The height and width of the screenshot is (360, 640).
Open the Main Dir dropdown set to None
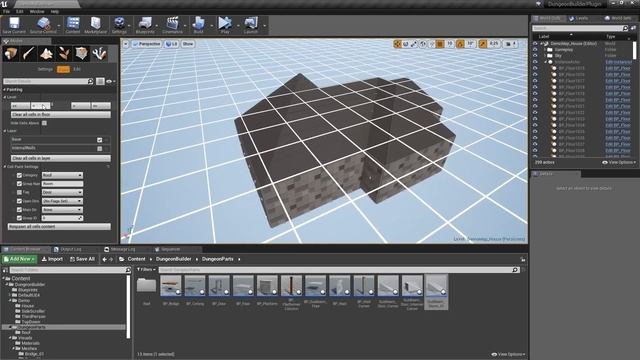(62, 209)
